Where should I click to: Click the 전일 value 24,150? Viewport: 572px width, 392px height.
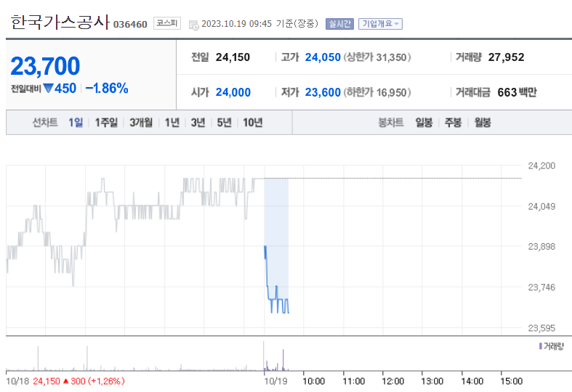233,57
